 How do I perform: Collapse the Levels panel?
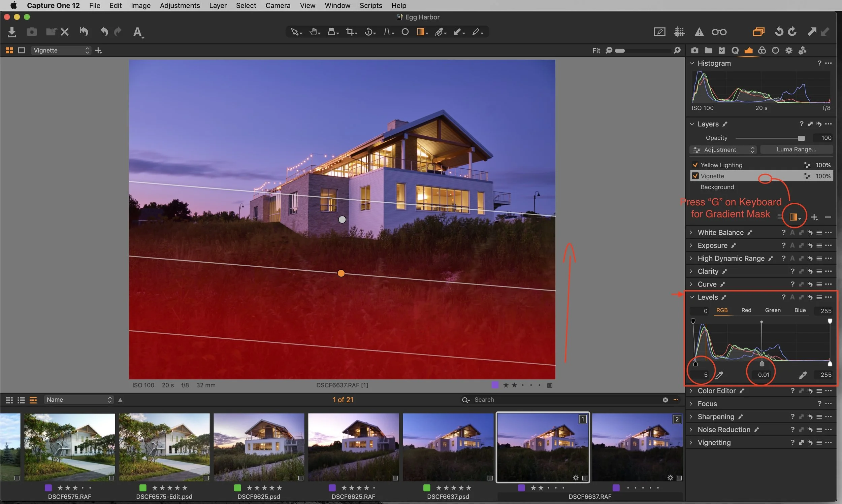click(691, 297)
